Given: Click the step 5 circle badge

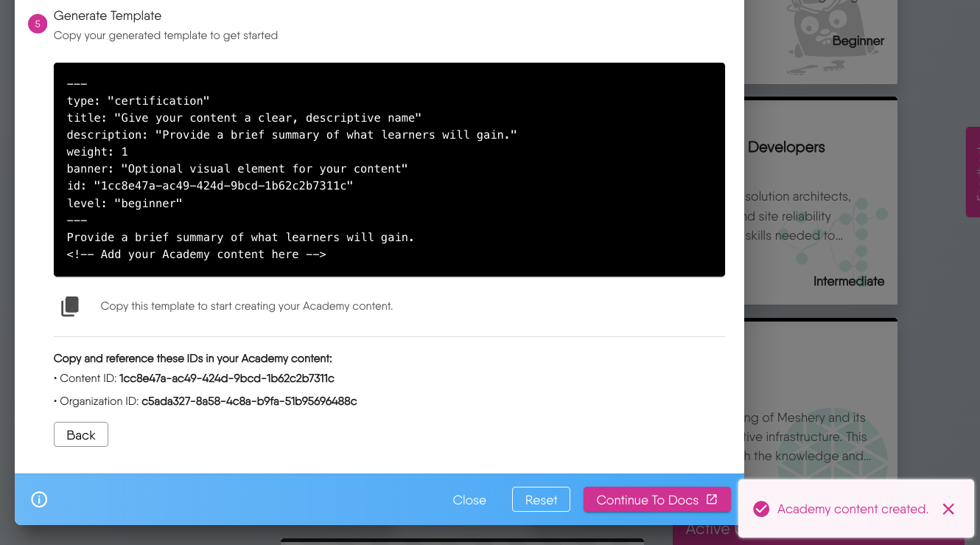Looking at the screenshot, I should click(x=38, y=24).
